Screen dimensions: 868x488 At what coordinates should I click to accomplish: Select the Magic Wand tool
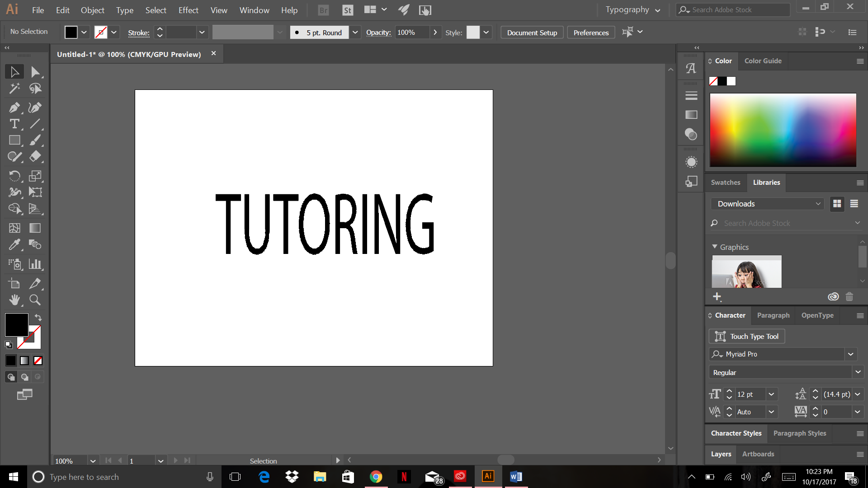[x=14, y=89]
